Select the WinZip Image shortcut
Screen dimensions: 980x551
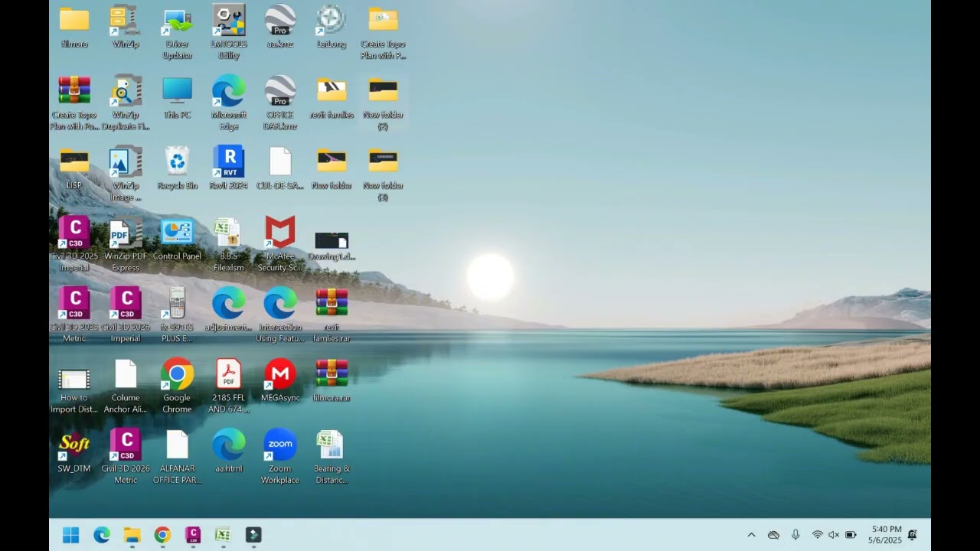tap(126, 174)
